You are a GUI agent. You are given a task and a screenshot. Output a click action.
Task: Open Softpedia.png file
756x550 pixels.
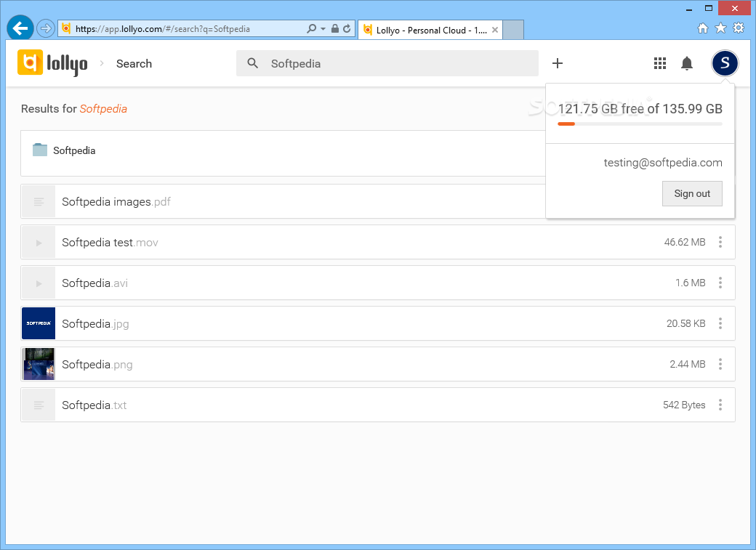(378, 364)
